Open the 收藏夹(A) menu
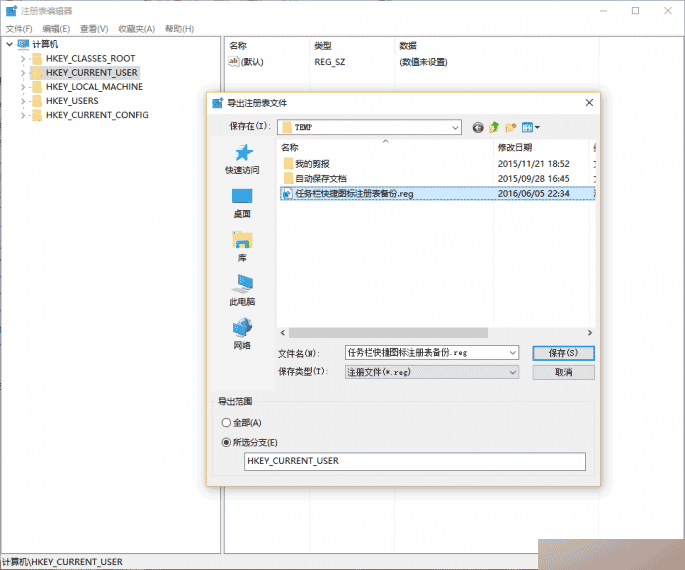Image resolution: width=685 pixels, height=570 pixels. [137, 29]
